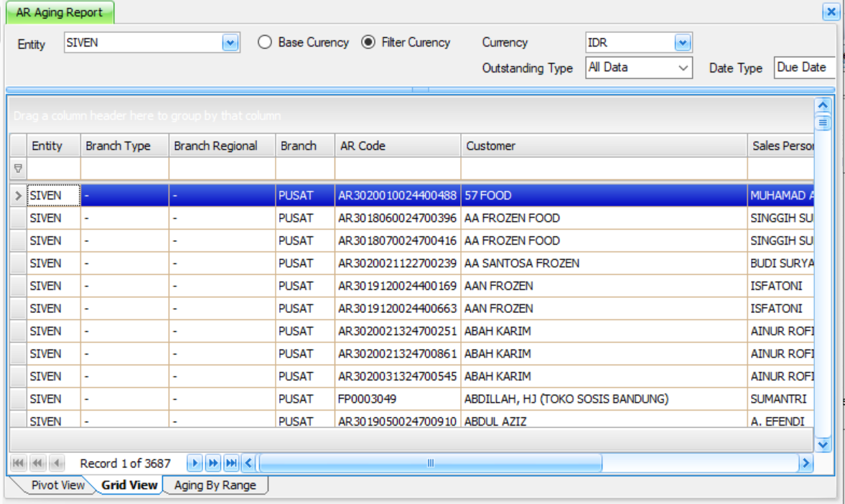Go to previous record arrow
Image resolution: width=845 pixels, height=504 pixels.
pos(56,463)
